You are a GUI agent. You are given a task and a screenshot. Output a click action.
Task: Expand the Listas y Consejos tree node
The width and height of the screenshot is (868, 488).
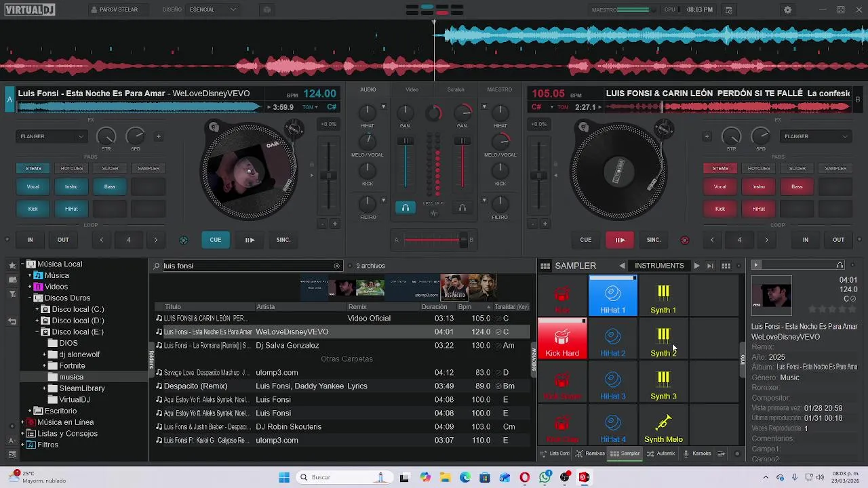23,434
